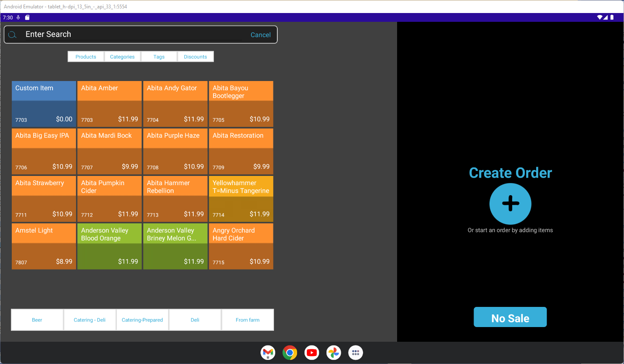
Task: Select the Abita Bayou Bootlegger tile
Action: 241,104
